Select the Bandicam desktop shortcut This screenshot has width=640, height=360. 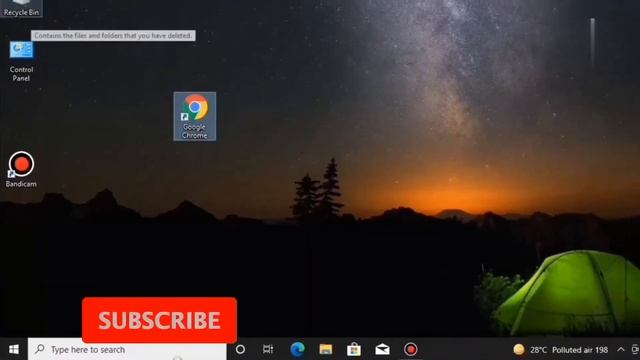point(21,169)
